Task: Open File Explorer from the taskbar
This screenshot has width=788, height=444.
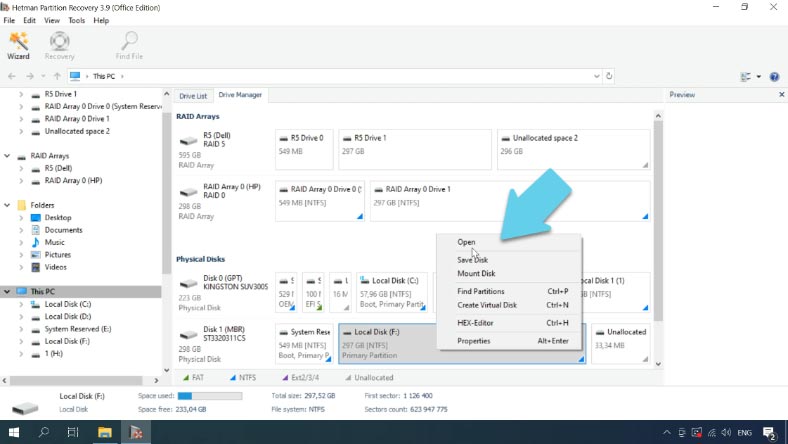Action: coord(105,432)
